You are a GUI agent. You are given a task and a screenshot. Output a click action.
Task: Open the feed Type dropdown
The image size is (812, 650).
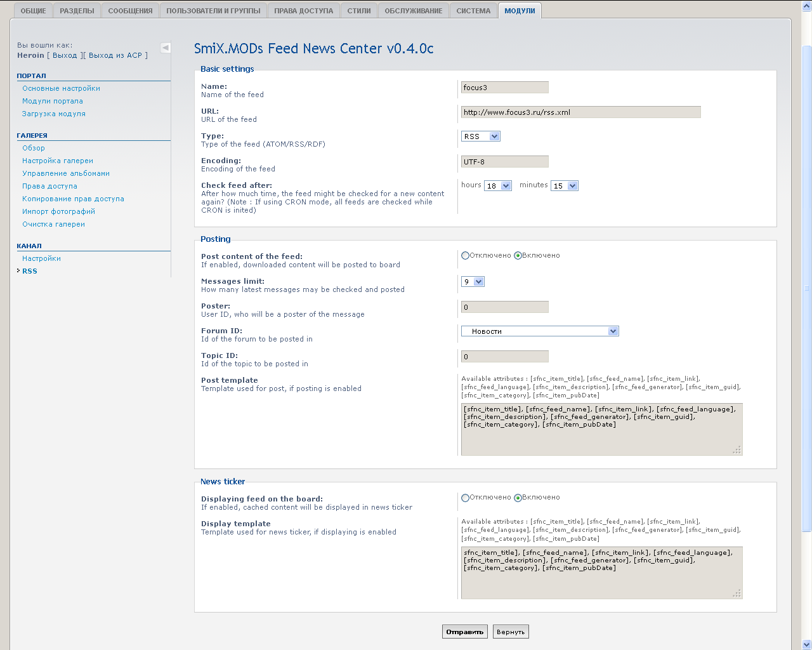click(x=481, y=136)
